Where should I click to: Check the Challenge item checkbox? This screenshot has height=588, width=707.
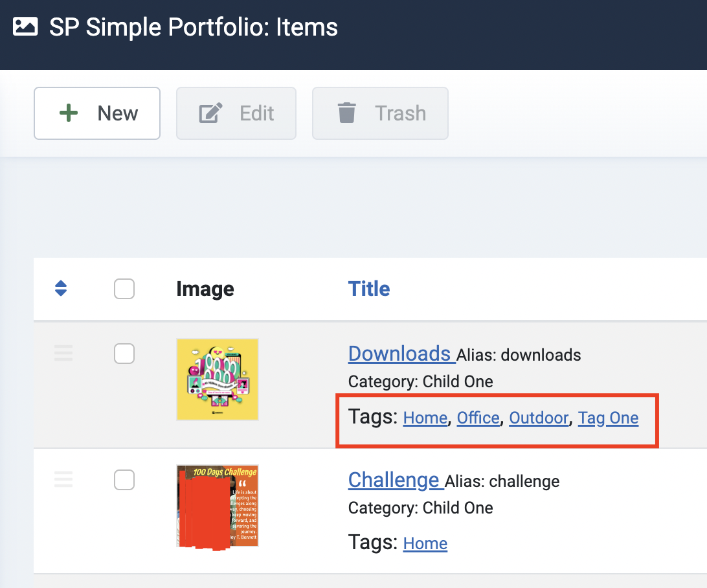pos(124,480)
